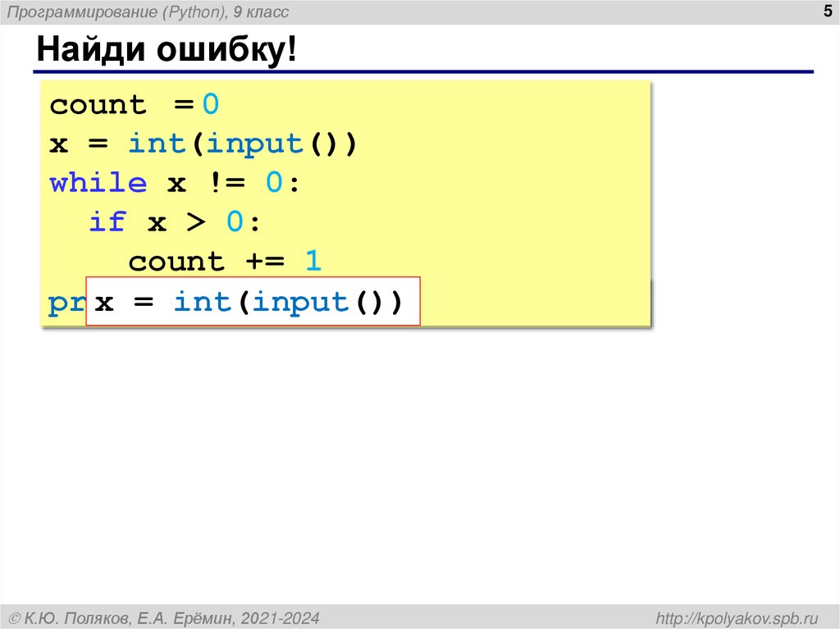Screen dimensions: 840x629
Task: Click the code line 'while x != 0:'
Action: pyautogui.click(x=174, y=183)
